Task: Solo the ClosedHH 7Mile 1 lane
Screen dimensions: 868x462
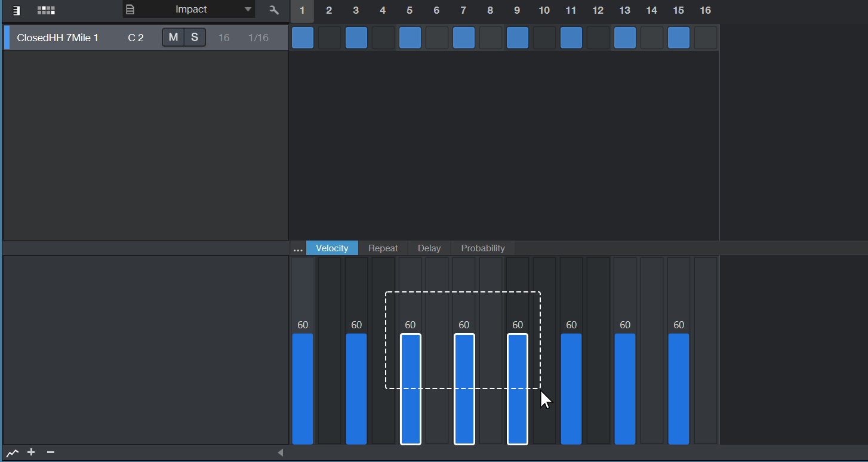Action: (x=195, y=38)
